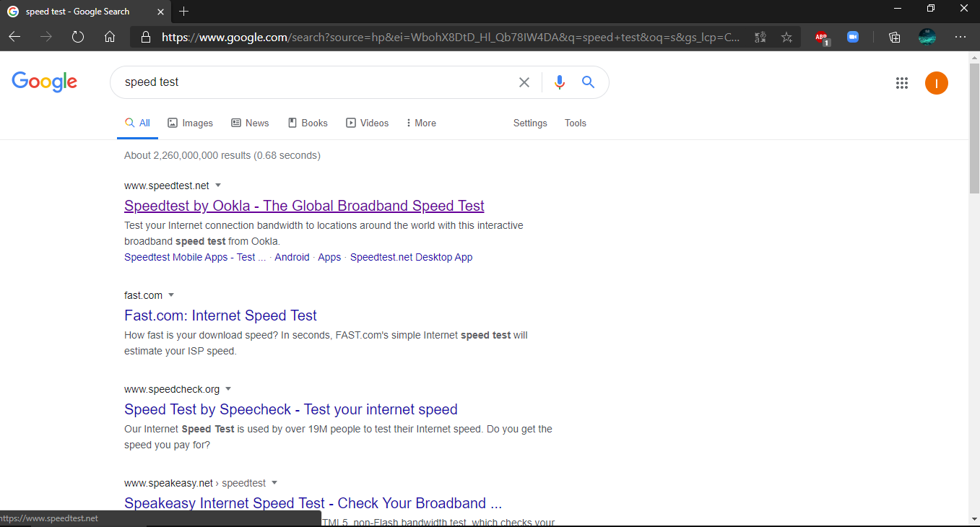
Task: Go back with the browser back arrow
Action: point(14,37)
